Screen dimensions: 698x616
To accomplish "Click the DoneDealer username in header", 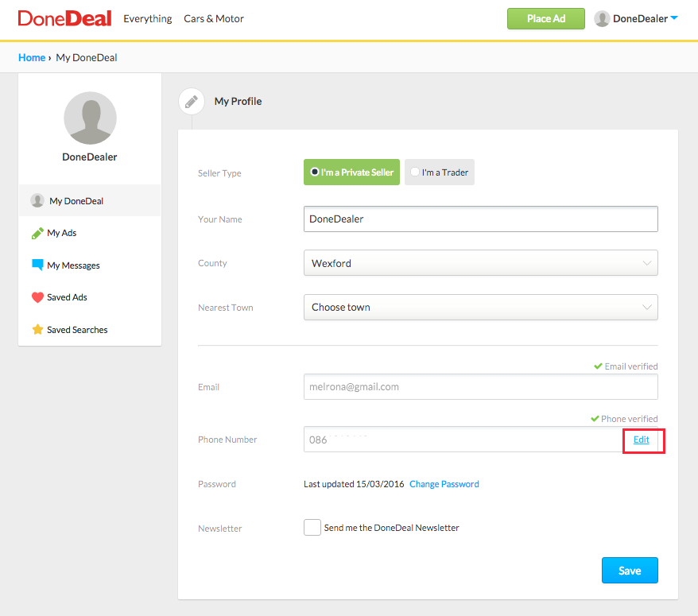I will point(641,19).
